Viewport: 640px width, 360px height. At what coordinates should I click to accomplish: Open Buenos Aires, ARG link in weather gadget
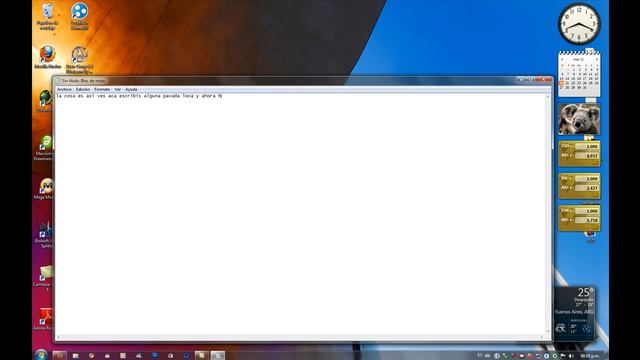coord(574,312)
